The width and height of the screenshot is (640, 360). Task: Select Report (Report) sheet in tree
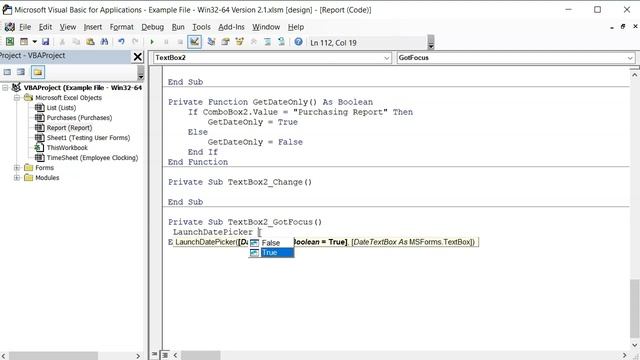pos(69,128)
